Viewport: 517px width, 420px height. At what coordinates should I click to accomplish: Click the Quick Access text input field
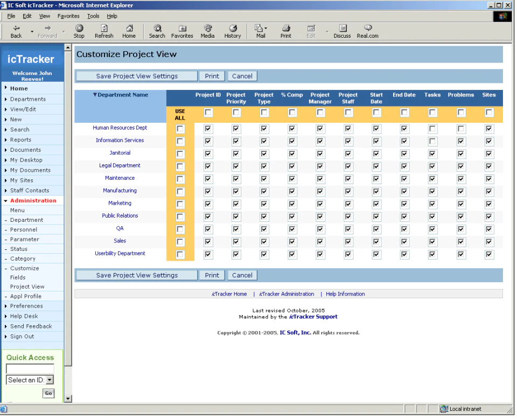30,368
